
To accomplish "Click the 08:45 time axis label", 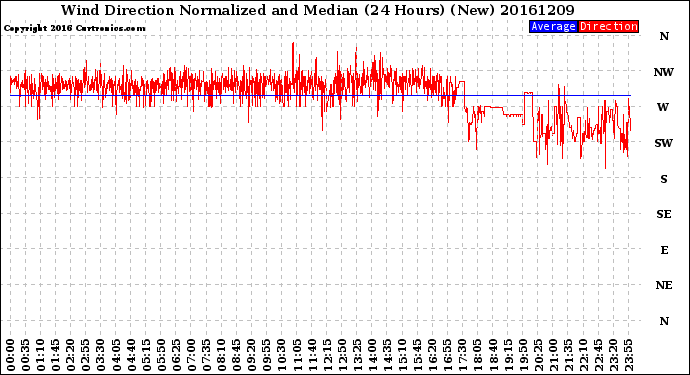I will [237, 355].
